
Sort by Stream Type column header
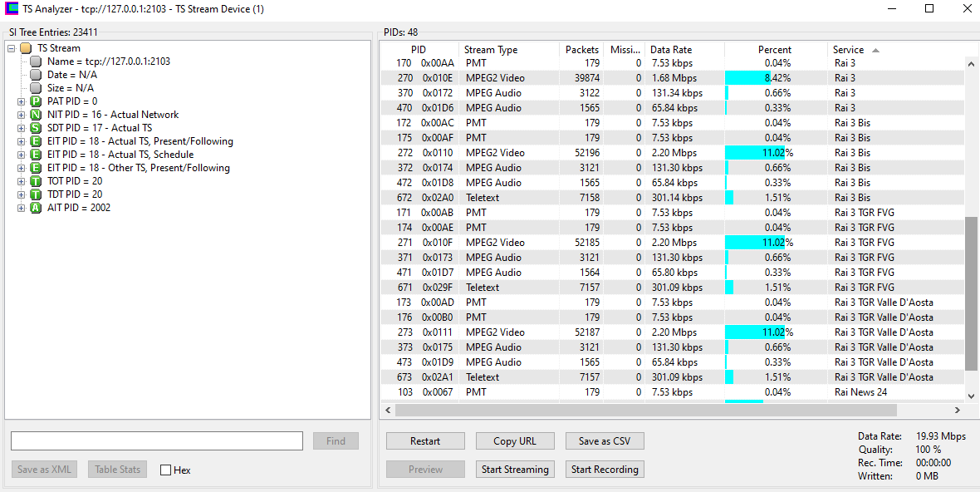pyautogui.click(x=509, y=50)
